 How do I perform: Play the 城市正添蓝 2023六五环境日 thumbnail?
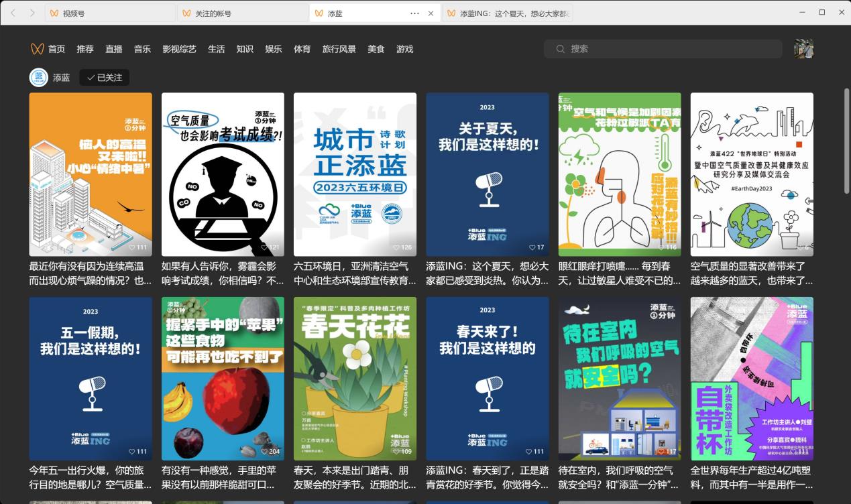(355, 174)
